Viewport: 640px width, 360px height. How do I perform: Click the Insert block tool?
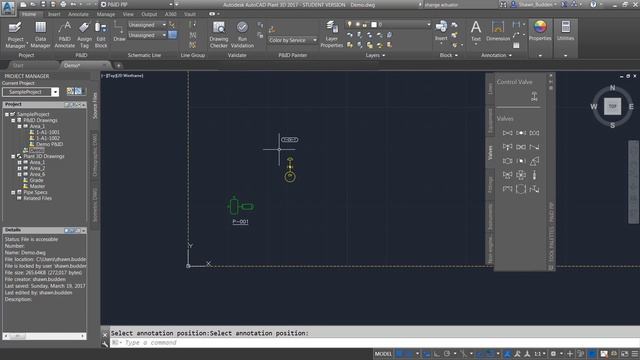[x=441, y=31]
